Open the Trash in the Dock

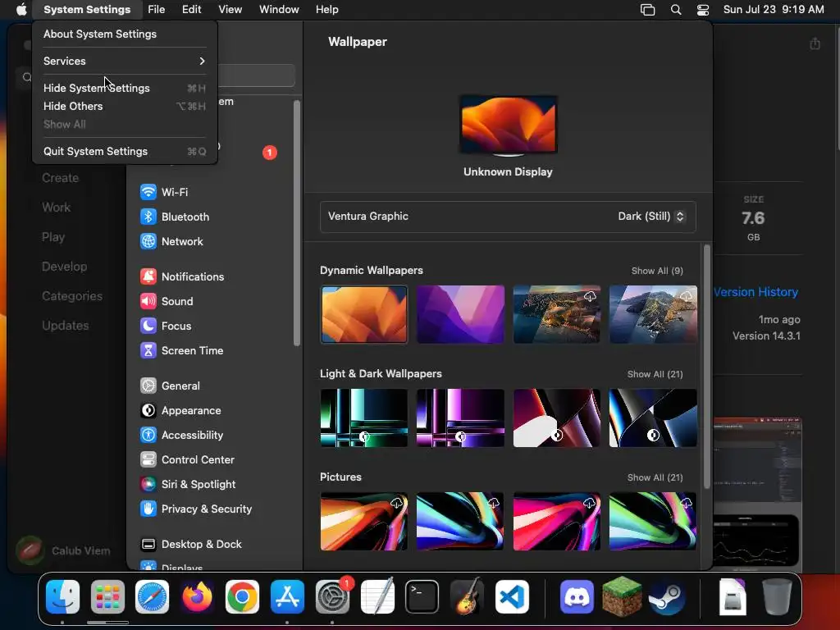click(x=777, y=597)
